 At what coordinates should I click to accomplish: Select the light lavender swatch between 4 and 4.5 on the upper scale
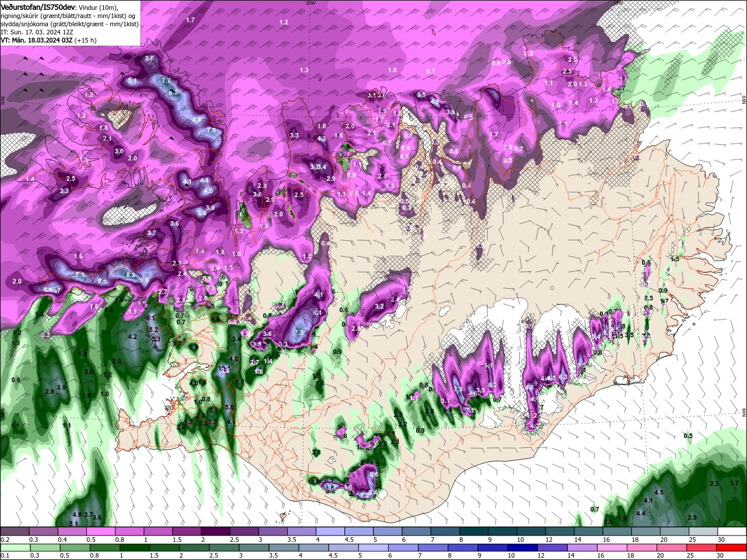click(x=330, y=531)
